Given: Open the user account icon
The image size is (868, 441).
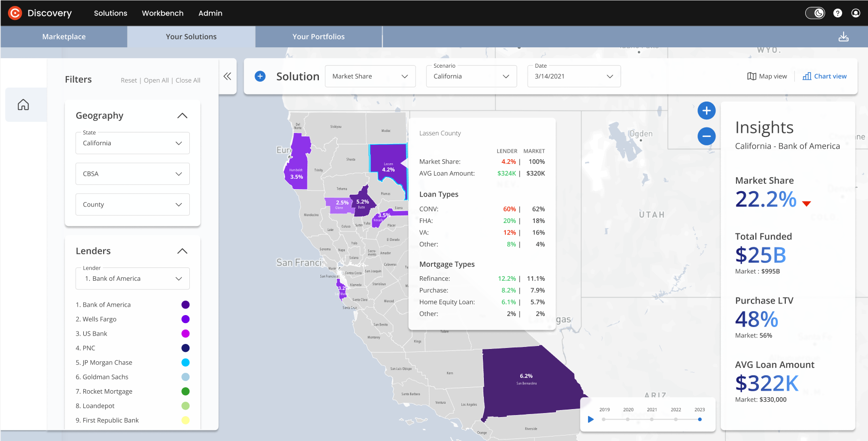Looking at the screenshot, I should tap(856, 13).
